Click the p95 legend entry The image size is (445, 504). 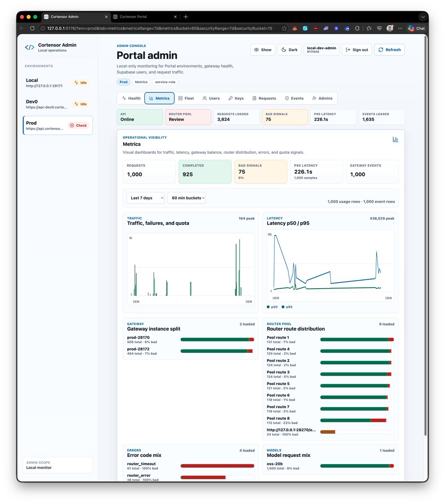click(287, 307)
